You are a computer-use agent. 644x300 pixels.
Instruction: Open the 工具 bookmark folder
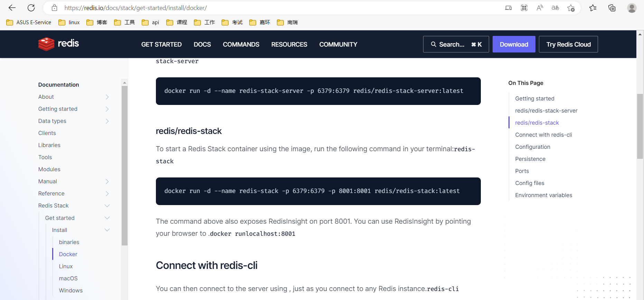124,22
